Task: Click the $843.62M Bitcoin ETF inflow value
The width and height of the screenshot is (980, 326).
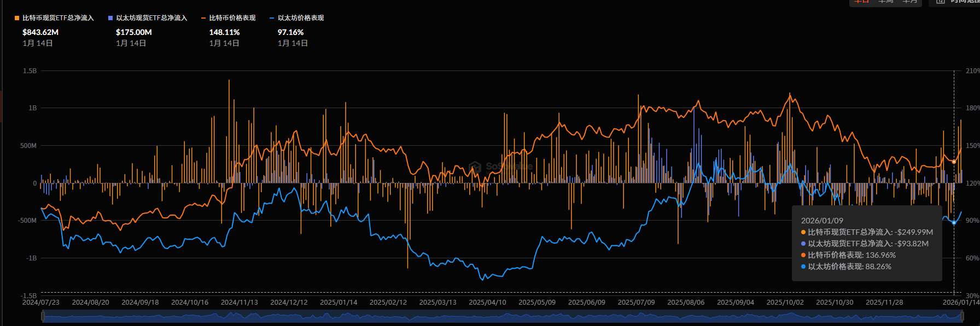Action: [40, 32]
